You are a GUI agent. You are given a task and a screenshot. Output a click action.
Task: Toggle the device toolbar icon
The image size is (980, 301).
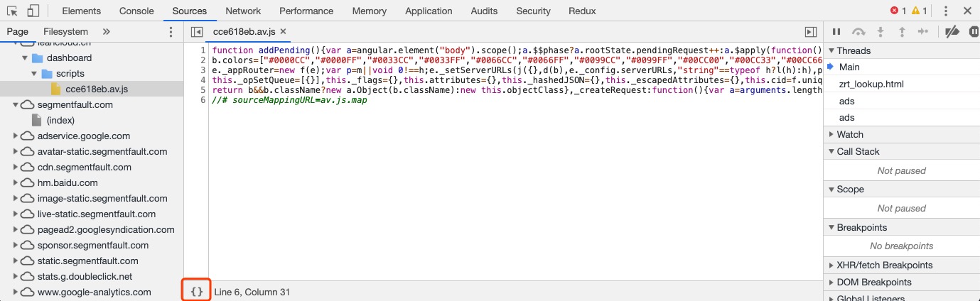point(33,11)
